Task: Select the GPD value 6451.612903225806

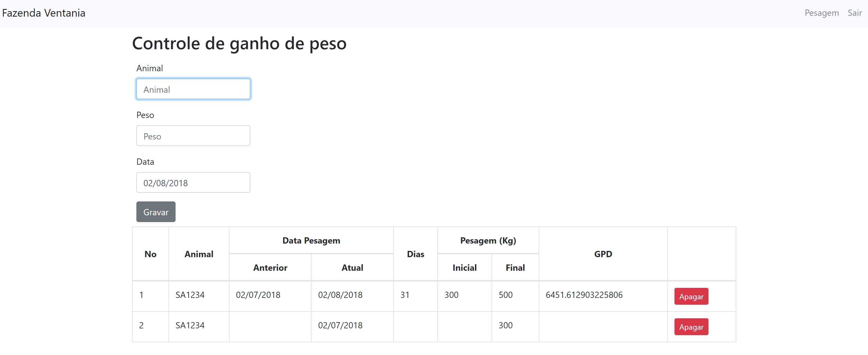Action: (584, 295)
